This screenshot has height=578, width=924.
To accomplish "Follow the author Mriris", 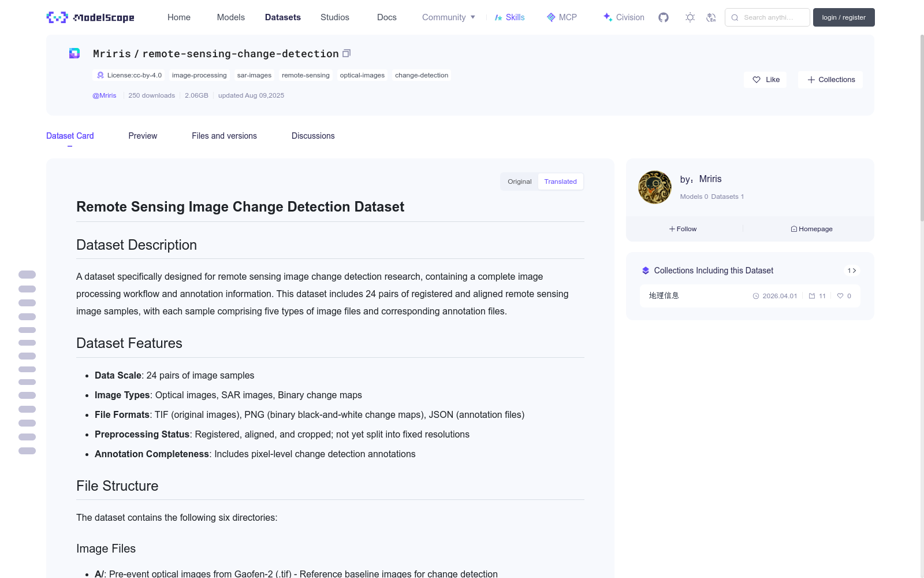I will pos(683,229).
